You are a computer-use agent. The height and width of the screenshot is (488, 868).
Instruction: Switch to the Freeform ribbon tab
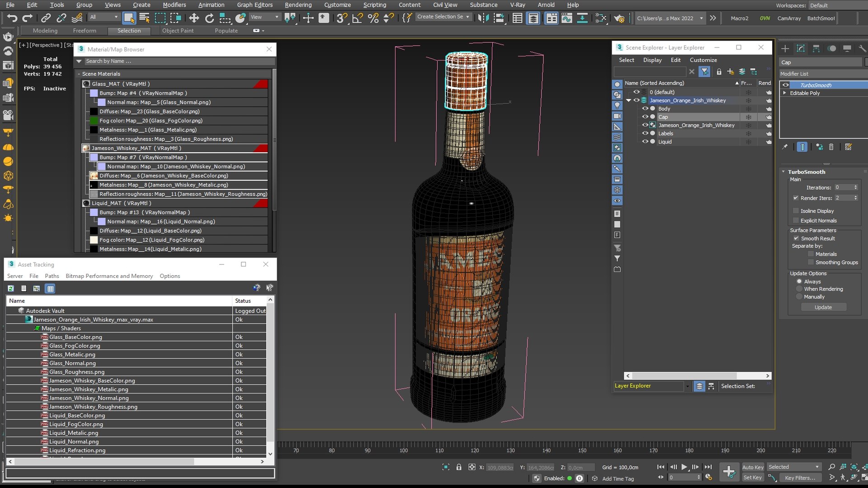(85, 31)
